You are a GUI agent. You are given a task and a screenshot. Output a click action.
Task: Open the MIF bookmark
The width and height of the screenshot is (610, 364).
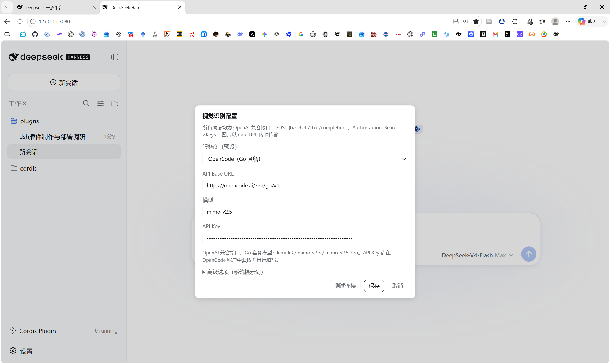[179, 34]
